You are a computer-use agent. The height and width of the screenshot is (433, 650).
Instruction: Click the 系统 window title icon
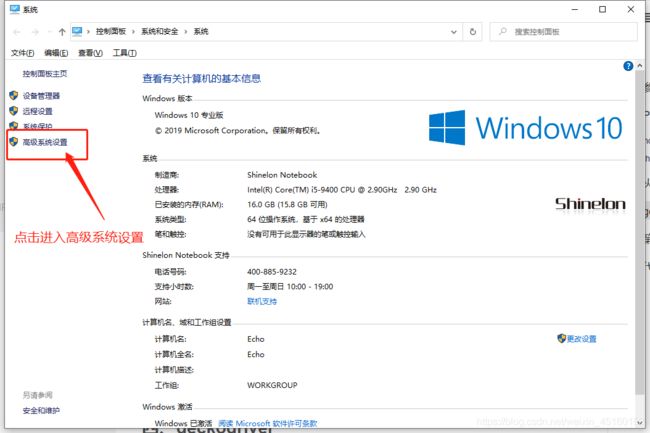tap(15, 9)
